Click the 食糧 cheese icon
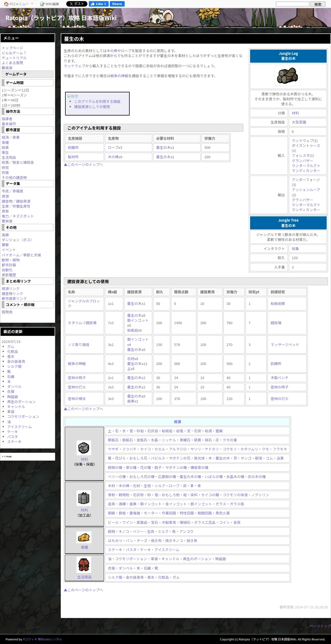Screen dimensions: 331x644 (x=84, y=537)
